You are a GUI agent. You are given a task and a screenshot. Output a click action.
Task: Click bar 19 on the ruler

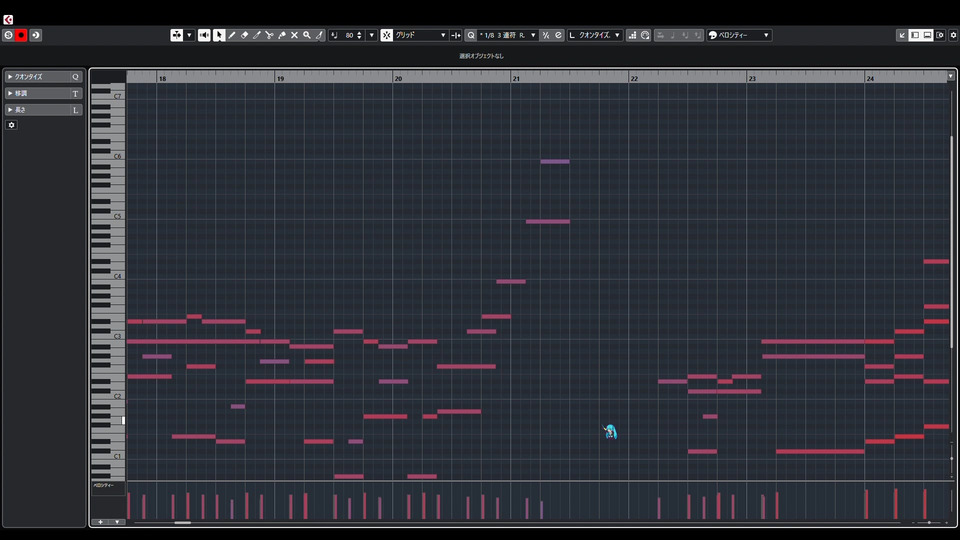click(280, 78)
